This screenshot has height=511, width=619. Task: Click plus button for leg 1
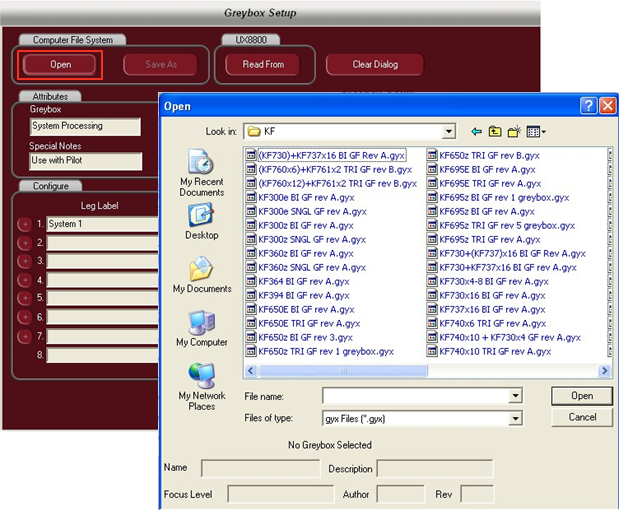25,225
